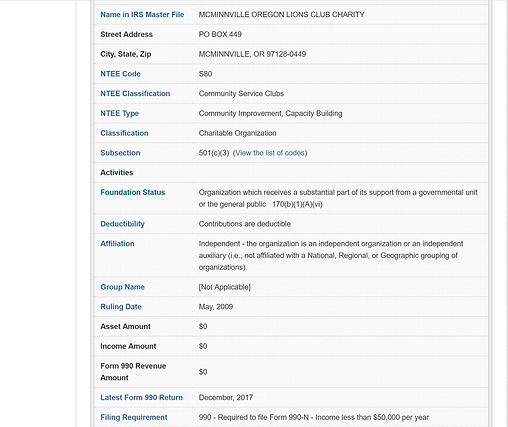Click the Ruling Date label link
508x427 pixels.
pyautogui.click(x=121, y=307)
